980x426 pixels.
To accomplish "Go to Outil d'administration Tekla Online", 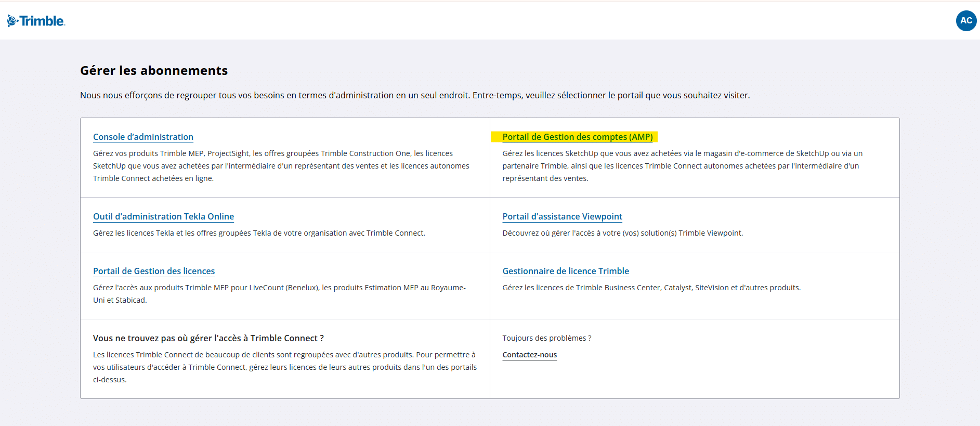I will 163,216.
